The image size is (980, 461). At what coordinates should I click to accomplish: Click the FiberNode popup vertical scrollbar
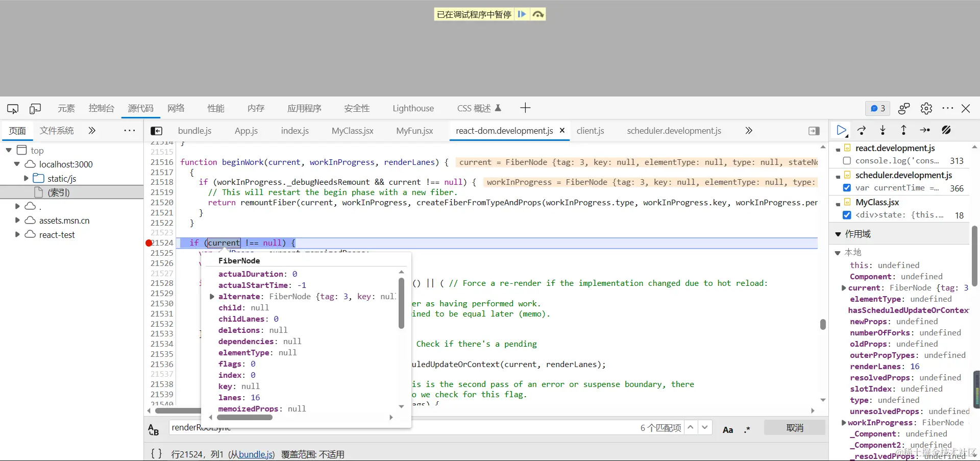(x=401, y=303)
